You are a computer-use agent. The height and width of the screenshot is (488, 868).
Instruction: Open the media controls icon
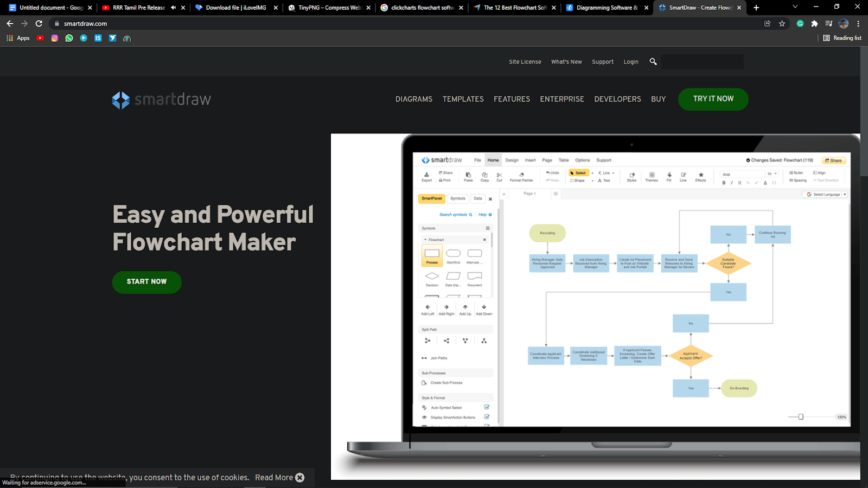pyautogui.click(x=828, y=23)
